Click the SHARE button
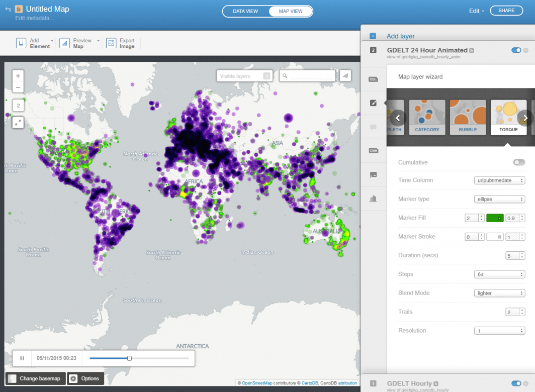The width and height of the screenshot is (535, 392). 506,10
